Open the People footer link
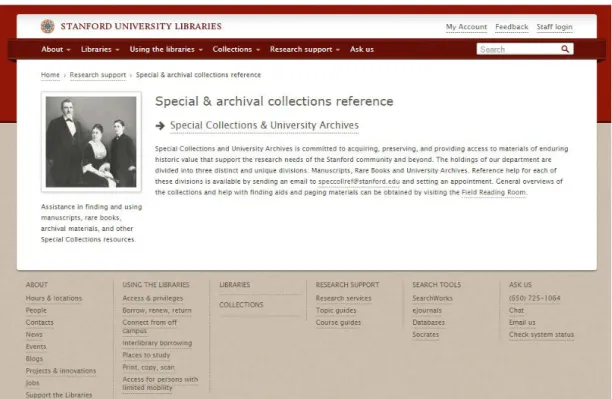 pyautogui.click(x=36, y=310)
